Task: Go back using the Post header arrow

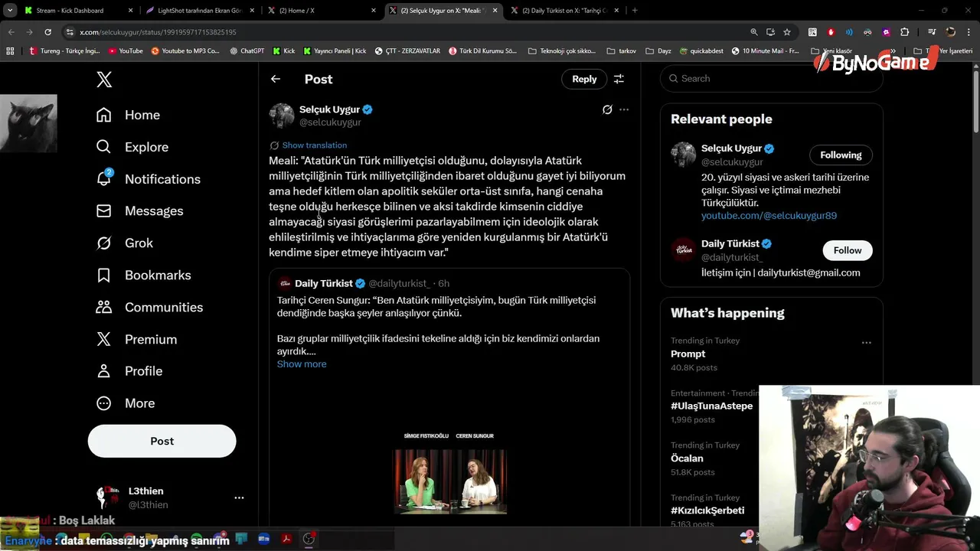Action: [x=276, y=79]
